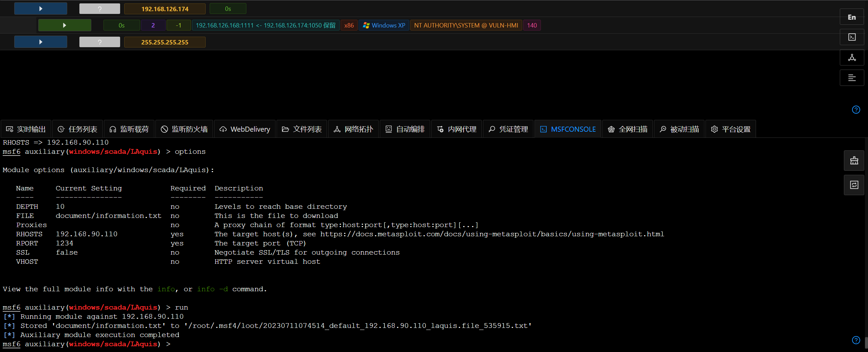Open the 自动编排 tab

click(405, 129)
